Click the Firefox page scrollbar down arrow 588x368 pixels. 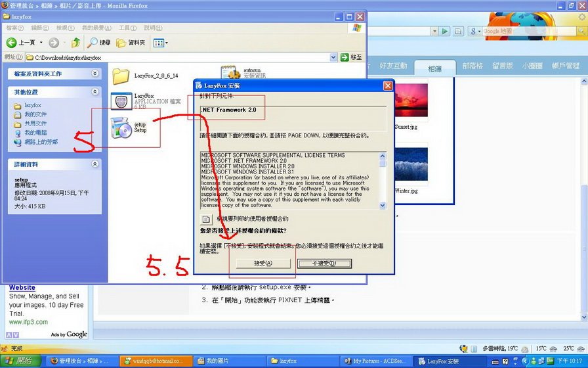[584, 317]
